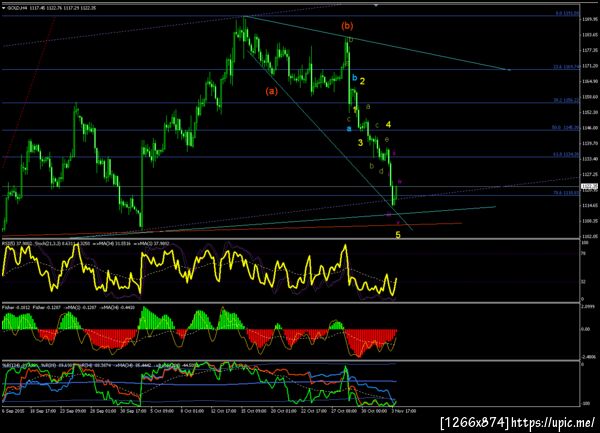Click time axis label 5 Oct 09:00
The width and height of the screenshot is (600, 433).
click(x=163, y=411)
